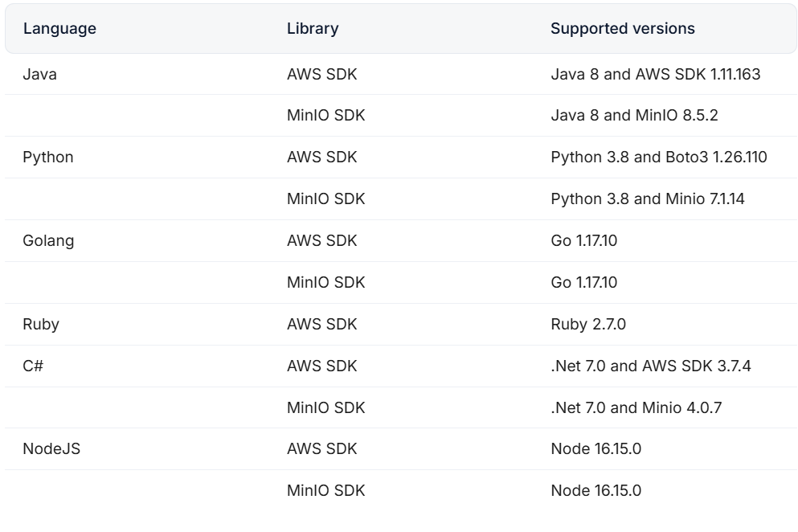The width and height of the screenshot is (798, 532).
Task: Select "Python 3.8 and Boto3 1.26.110" cell
Action: 658,158
